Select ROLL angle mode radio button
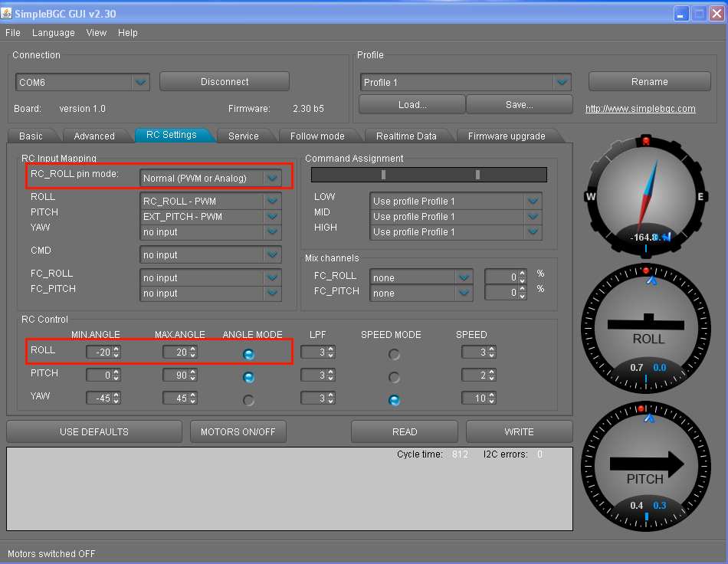 249,354
